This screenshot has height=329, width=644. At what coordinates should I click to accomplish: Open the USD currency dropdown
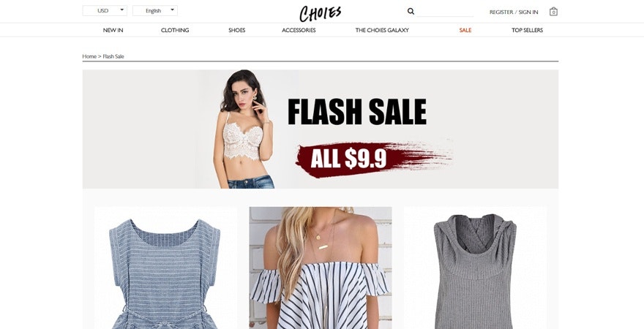pos(105,11)
